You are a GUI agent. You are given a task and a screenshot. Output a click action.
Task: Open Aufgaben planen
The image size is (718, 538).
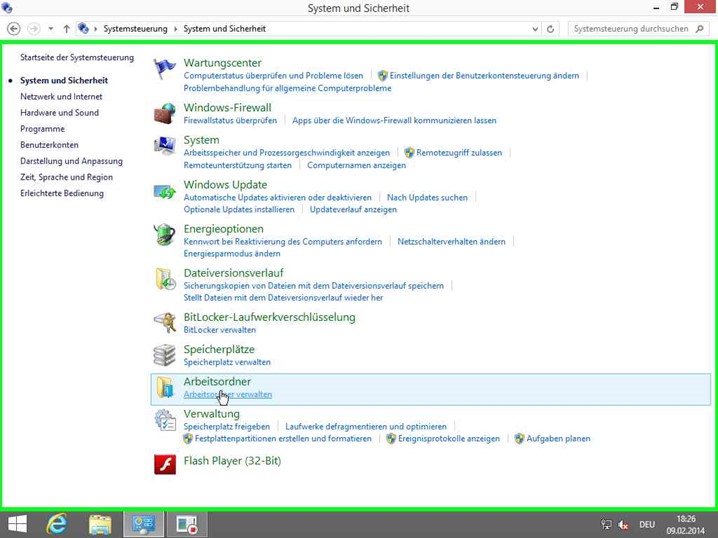[558, 439]
